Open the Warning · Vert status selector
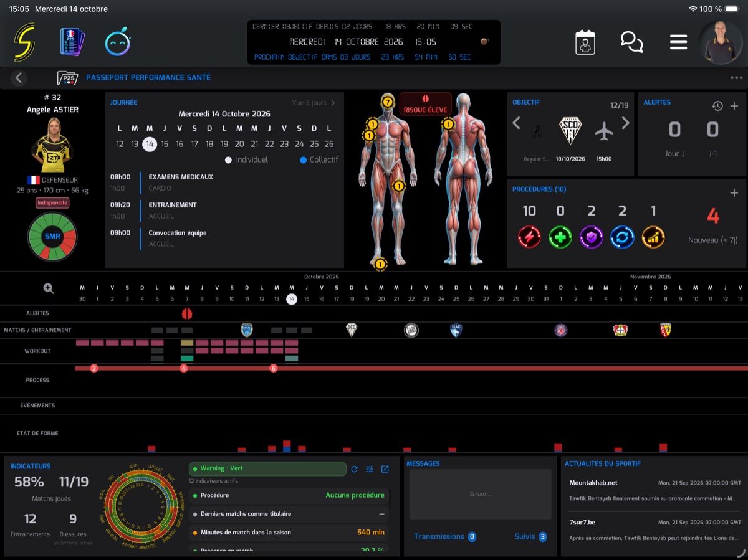This screenshot has height=560, width=748. (267, 468)
